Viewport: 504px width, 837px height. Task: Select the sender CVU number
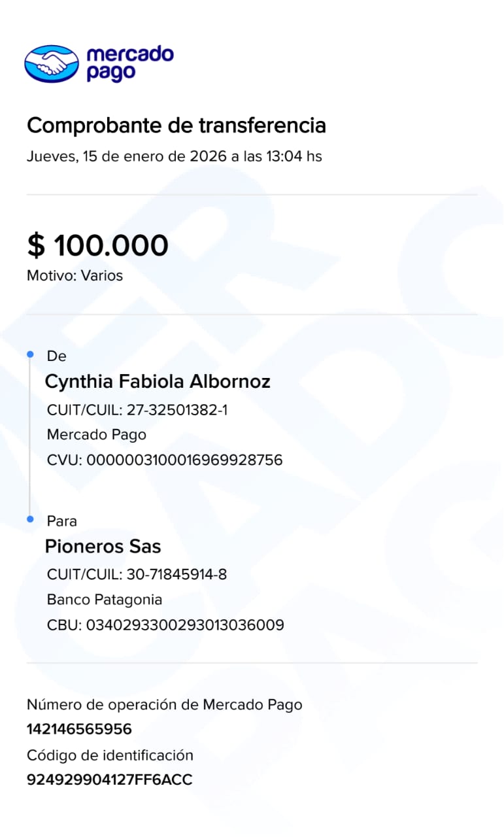[165, 460]
